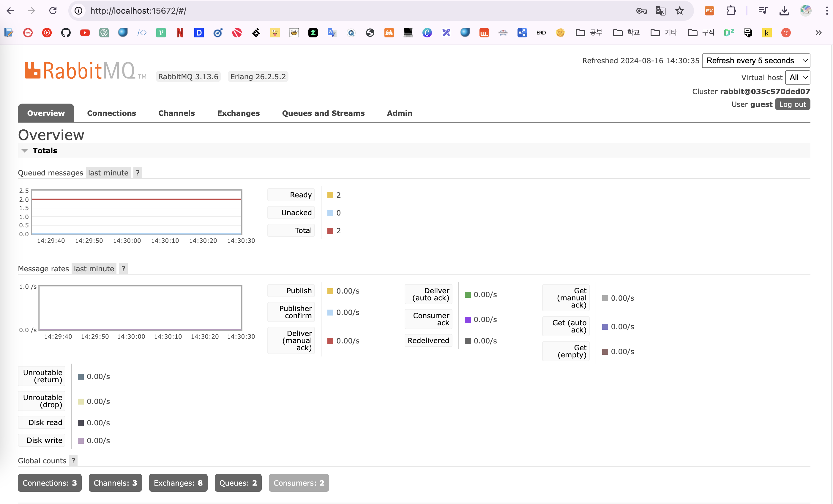
Task: Click the RabbitMQ logo
Action: tap(81, 71)
